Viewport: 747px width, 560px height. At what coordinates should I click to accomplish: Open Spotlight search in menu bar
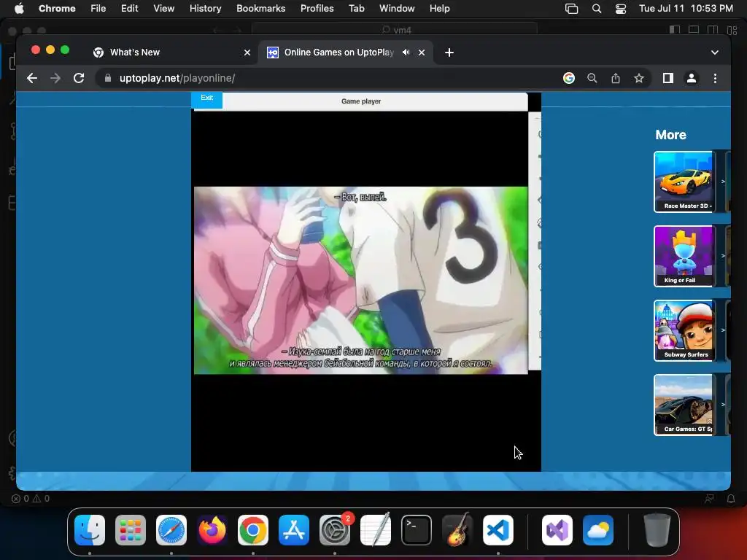[597, 9]
